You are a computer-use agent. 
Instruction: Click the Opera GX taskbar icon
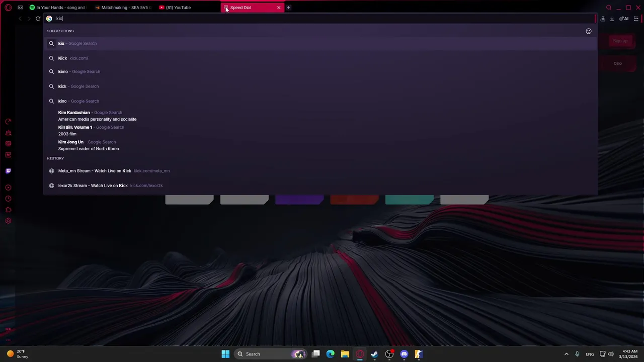pos(360,354)
